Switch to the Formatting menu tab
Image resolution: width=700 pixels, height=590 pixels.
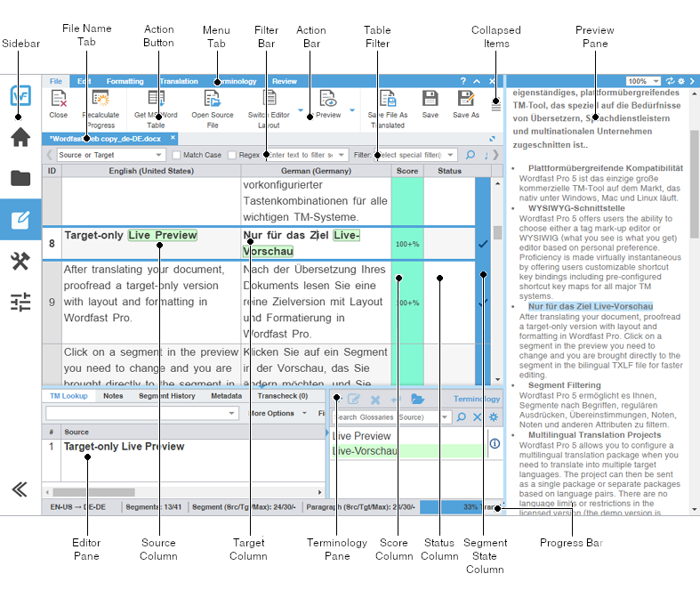125,81
